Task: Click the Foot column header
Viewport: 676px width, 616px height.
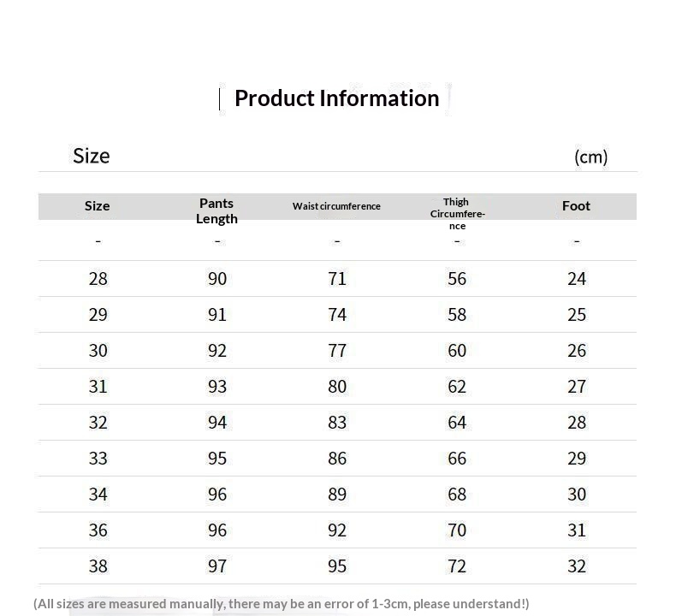Action: [576, 206]
